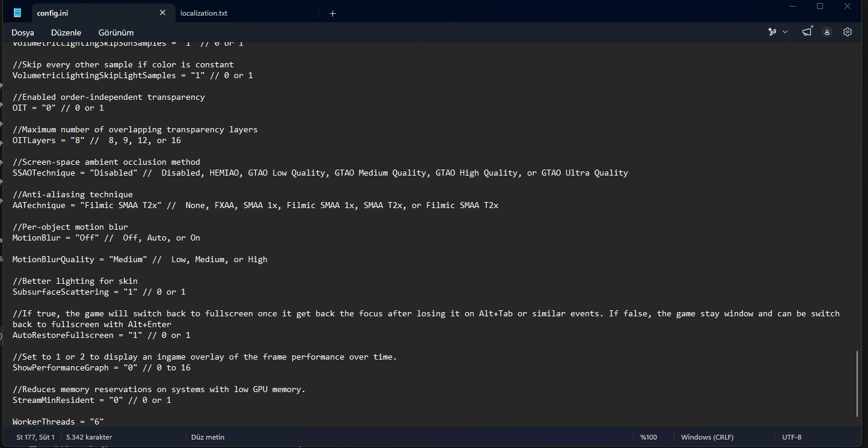This screenshot has width=868, height=448.
Task: Open the Görünüm menu
Action: click(116, 32)
